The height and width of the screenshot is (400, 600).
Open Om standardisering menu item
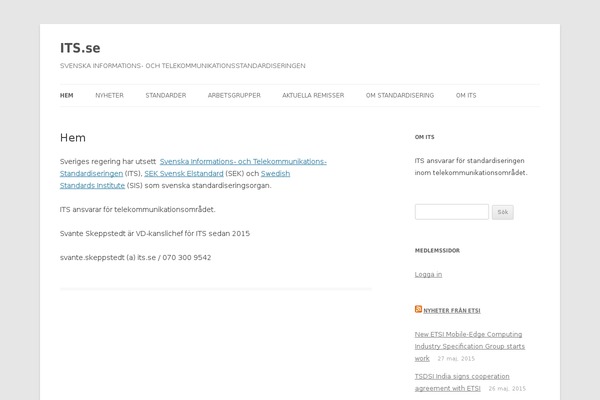[x=400, y=95]
